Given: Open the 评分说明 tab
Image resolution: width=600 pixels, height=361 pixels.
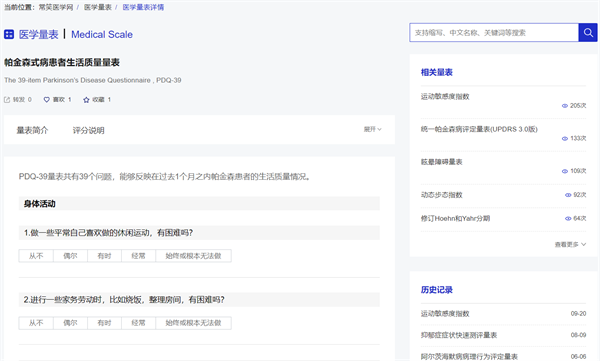Looking at the screenshot, I should click(x=88, y=131).
